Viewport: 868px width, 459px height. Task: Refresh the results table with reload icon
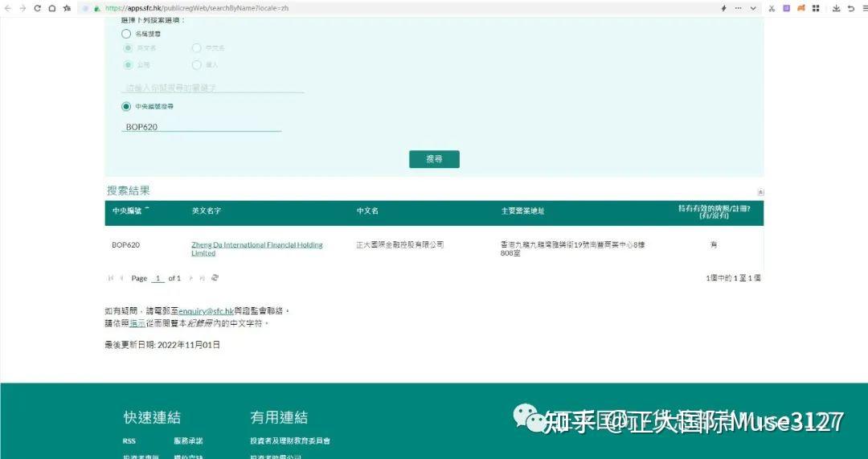tap(215, 278)
